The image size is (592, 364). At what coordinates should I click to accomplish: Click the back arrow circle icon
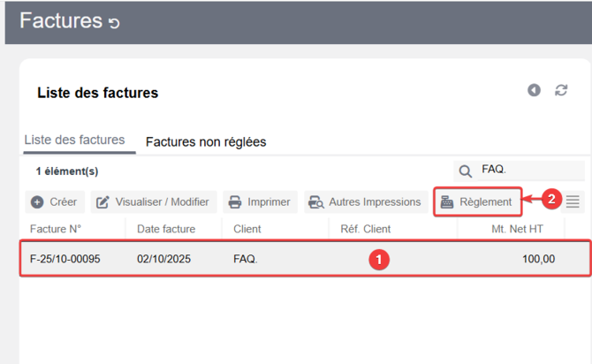pyautogui.click(x=534, y=90)
